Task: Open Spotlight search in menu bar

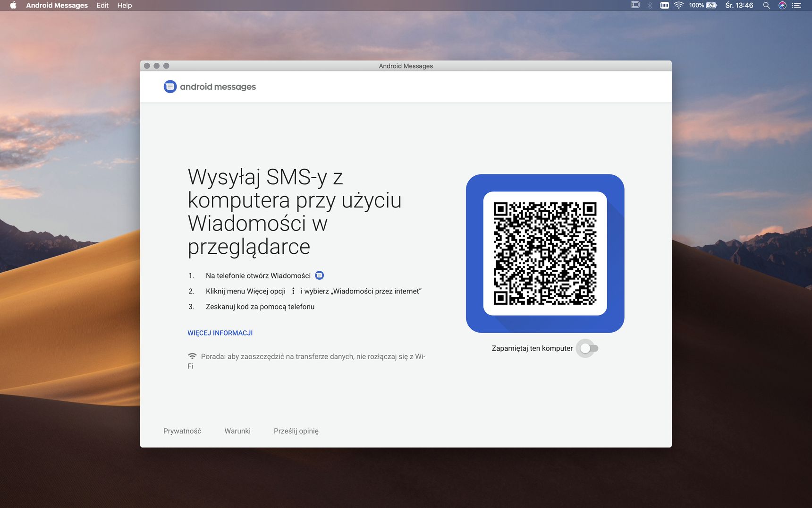Action: pyautogui.click(x=767, y=5)
